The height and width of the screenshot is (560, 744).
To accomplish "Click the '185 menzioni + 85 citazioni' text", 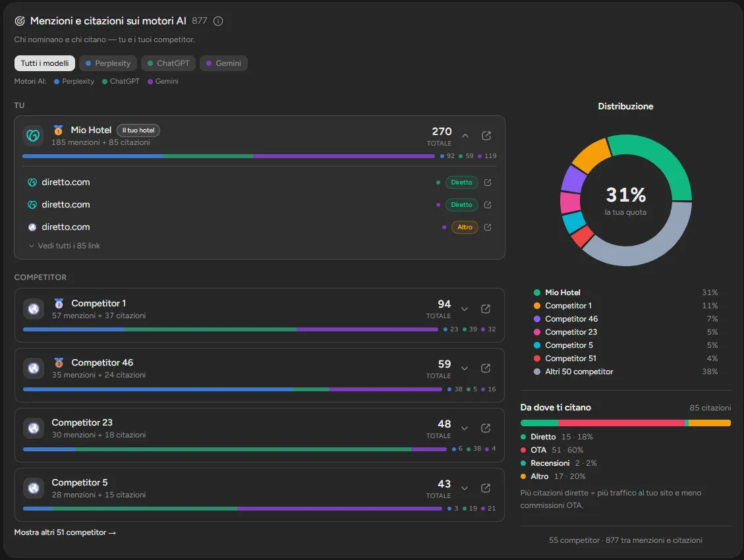I will tap(101, 142).
